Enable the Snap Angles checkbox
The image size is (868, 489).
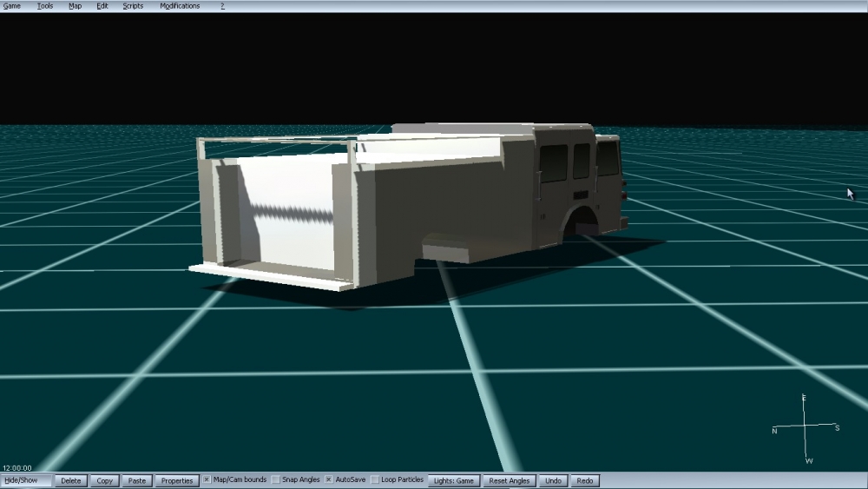coord(276,480)
